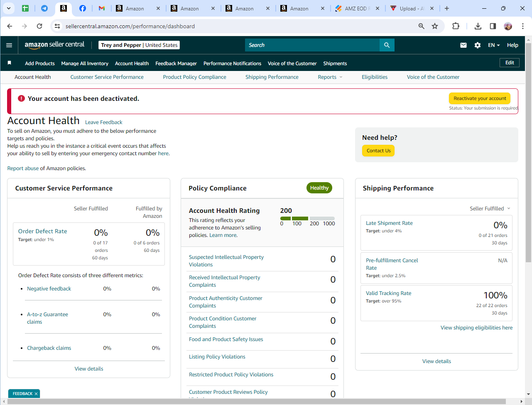
Task: Open Performance Notifications menu item
Action: coord(232,63)
